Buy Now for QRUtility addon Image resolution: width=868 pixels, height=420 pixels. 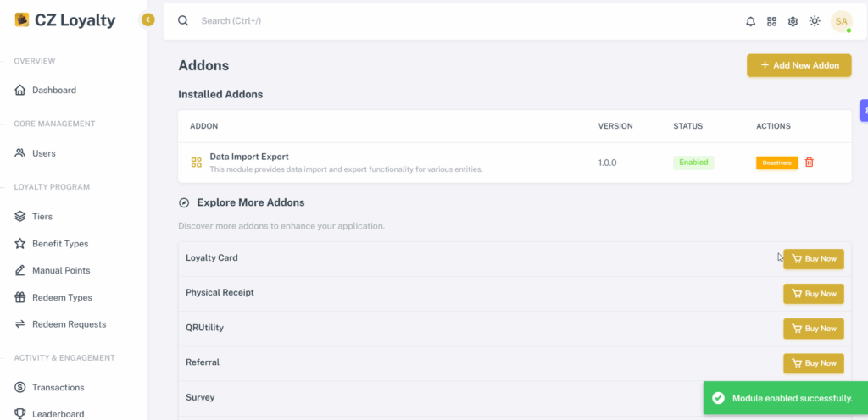(813, 329)
